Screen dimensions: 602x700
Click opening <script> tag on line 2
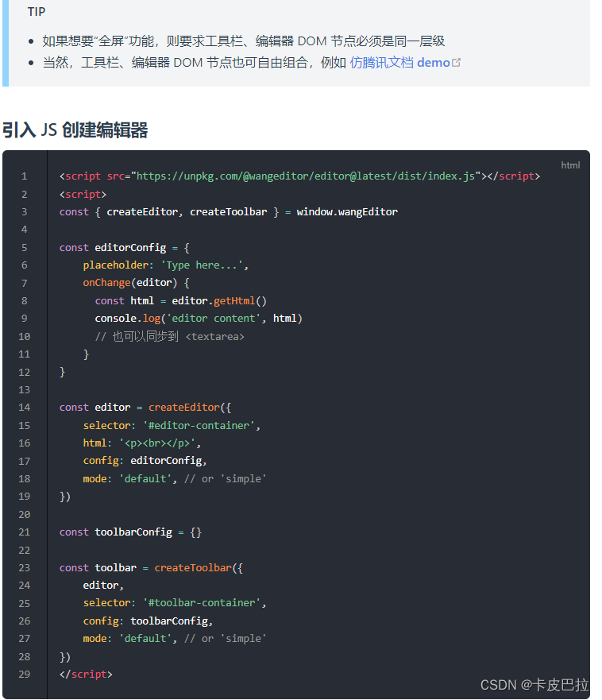(x=83, y=195)
